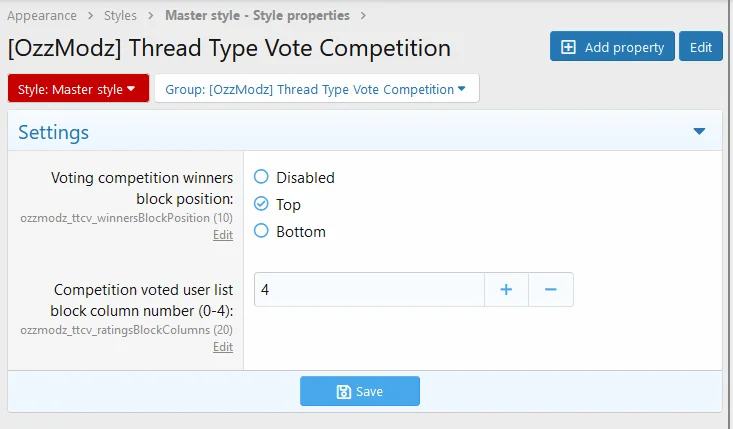Select the Disabled radio option
The width and height of the screenshot is (733, 429).
[x=262, y=177]
